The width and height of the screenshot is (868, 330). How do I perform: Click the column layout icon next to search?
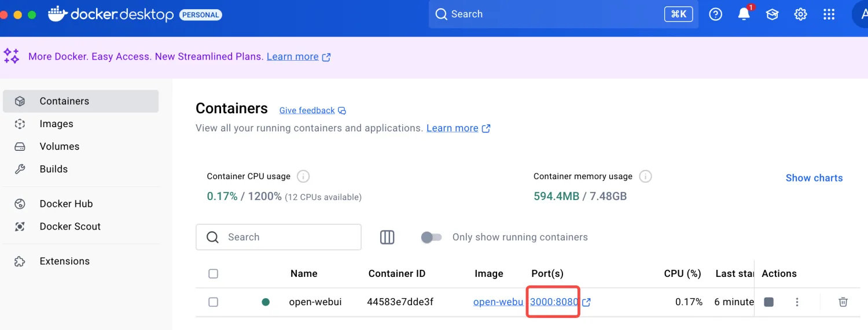point(387,237)
